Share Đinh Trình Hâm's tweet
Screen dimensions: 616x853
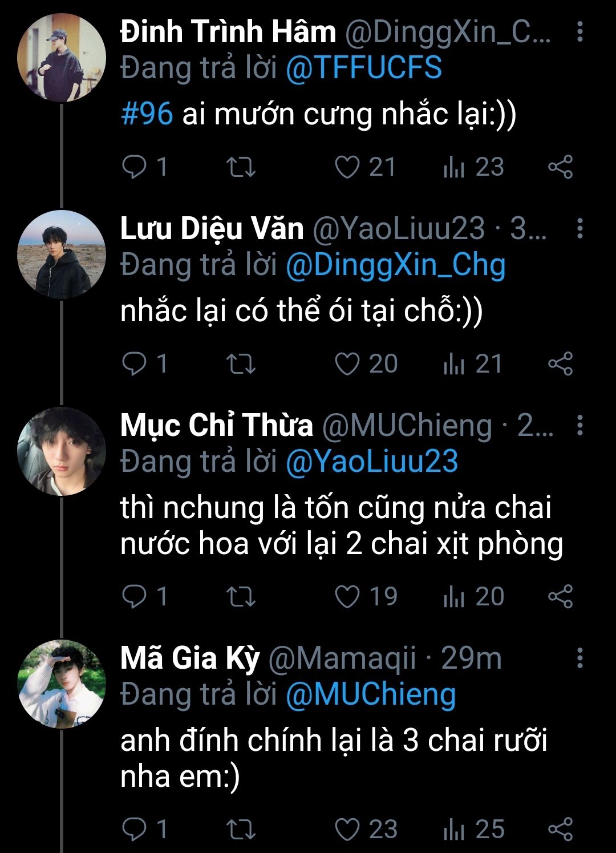(x=560, y=167)
